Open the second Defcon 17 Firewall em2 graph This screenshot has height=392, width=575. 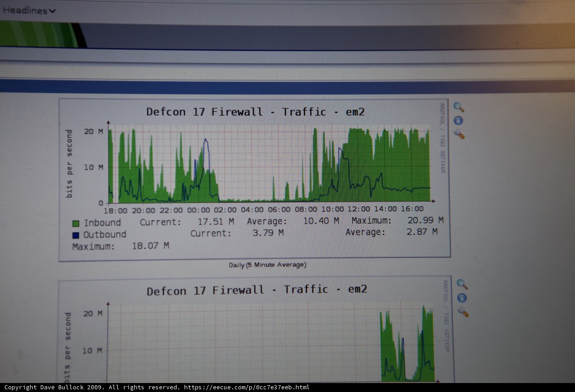click(x=256, y=329)
